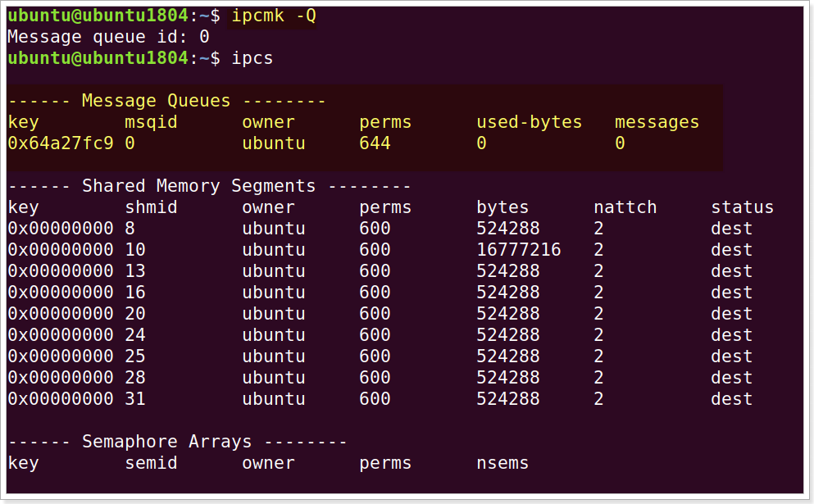Click the 'nattch' column header

625,207
